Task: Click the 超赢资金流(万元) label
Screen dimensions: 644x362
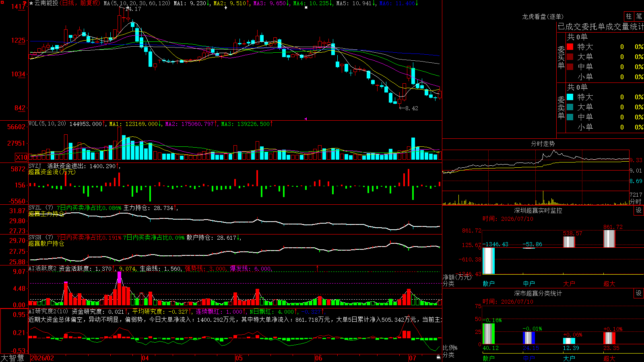Action: 52,172
